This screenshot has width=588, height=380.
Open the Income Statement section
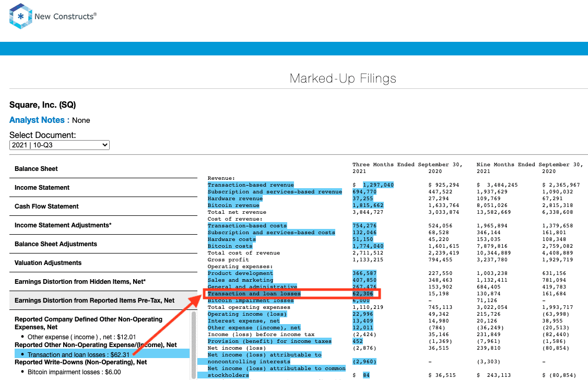point(103,188)
